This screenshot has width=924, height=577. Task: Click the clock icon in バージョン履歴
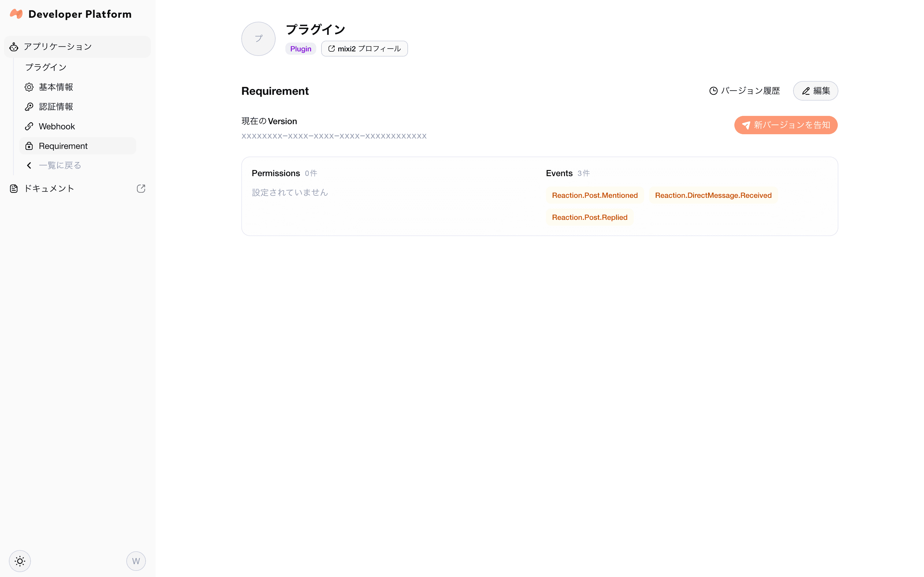[713, 91]
